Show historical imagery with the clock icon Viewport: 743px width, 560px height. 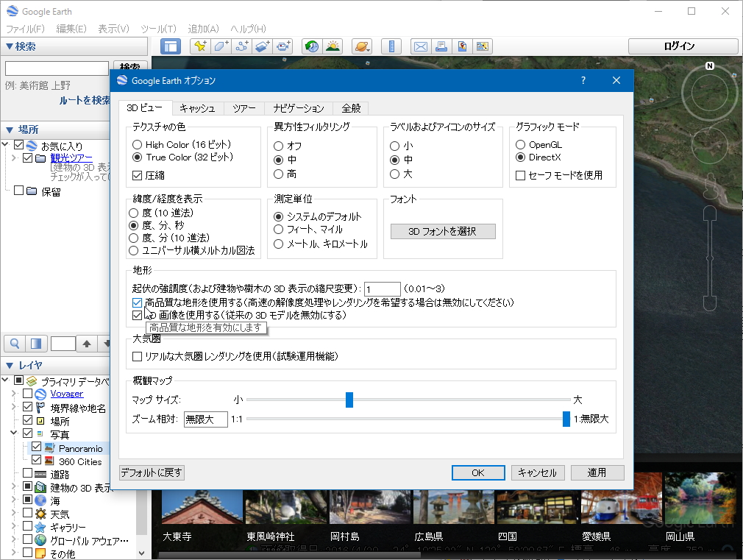[x=311, y=46]
